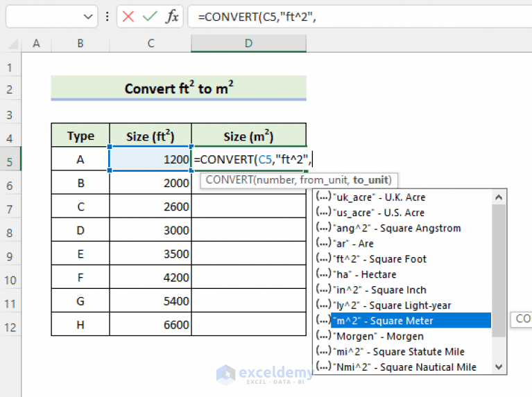This screenshot has width=532, height=397.
Task: Click 'to_unit' in the CONVERT tooltip
Action: tap(370, 179)
